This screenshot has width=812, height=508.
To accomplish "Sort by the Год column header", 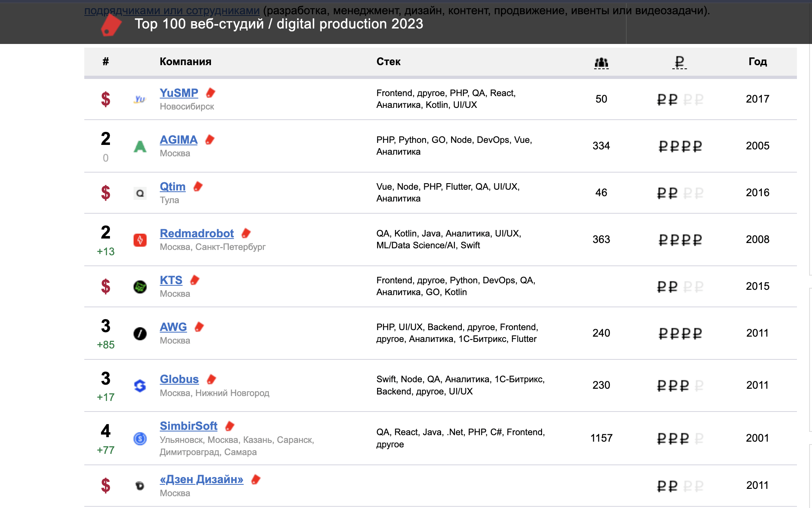I will 757,62.
